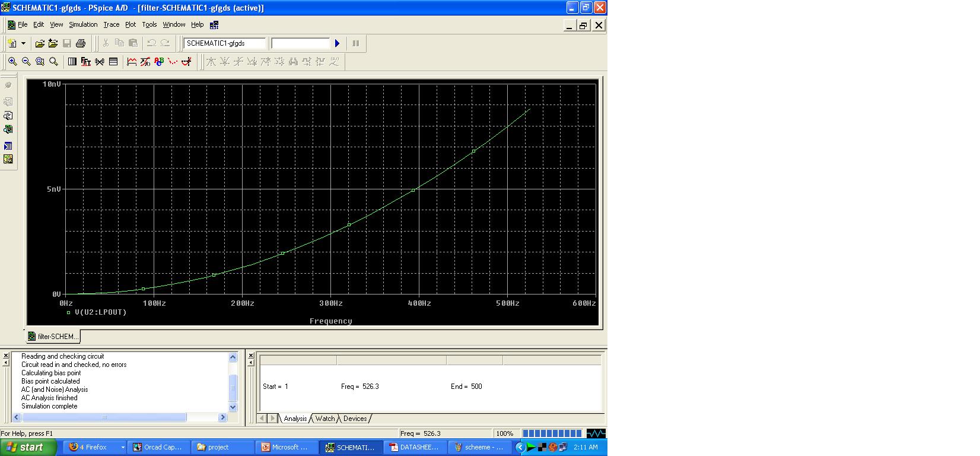
Task: Toggle Log X Axis icon
Action: point(72,61)
